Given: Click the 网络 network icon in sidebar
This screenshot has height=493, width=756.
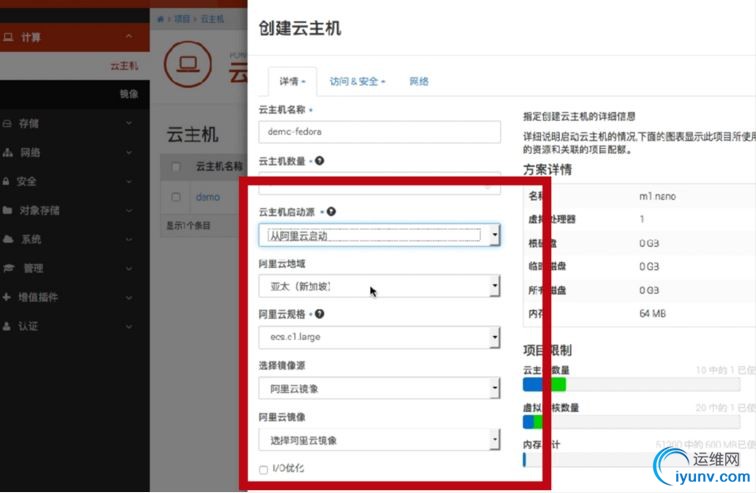Looking at the screenshot, I should pyautogui.click(x=8, y=153).
